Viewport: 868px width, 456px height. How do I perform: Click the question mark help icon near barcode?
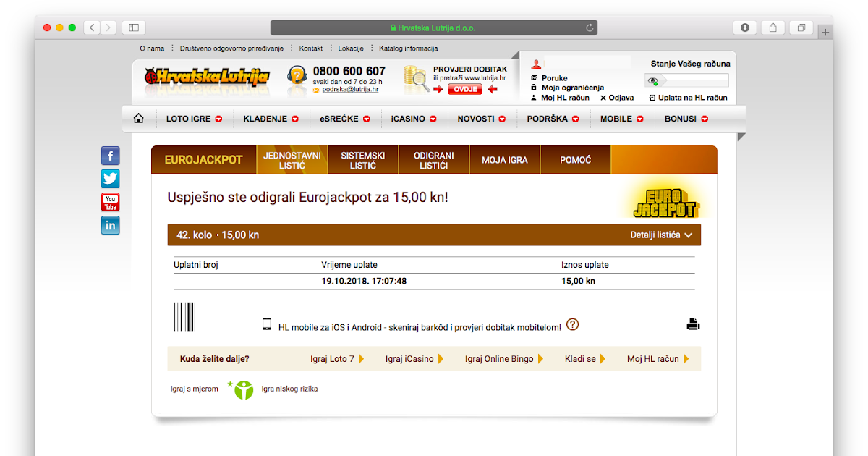572,324
